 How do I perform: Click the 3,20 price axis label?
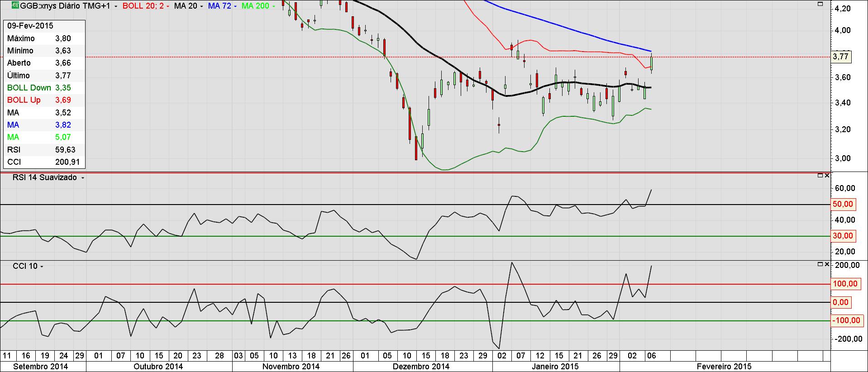pyautogui.click(x=842, y=129)
